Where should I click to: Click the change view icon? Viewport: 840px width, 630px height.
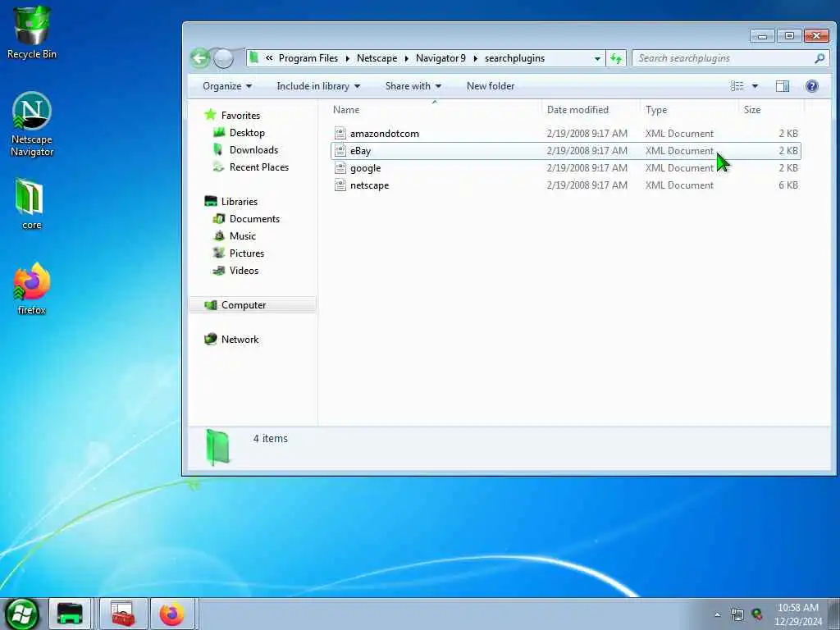[737, 85]
